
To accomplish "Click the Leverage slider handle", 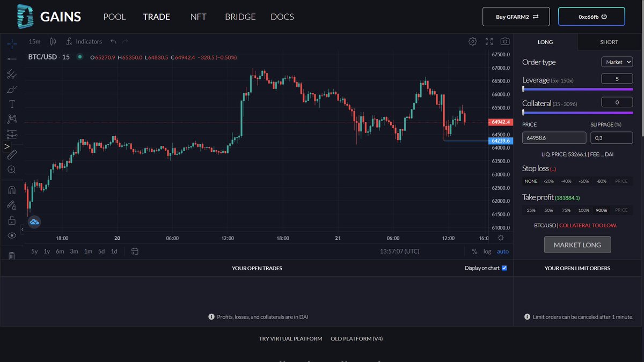I will tap(523, 89).
